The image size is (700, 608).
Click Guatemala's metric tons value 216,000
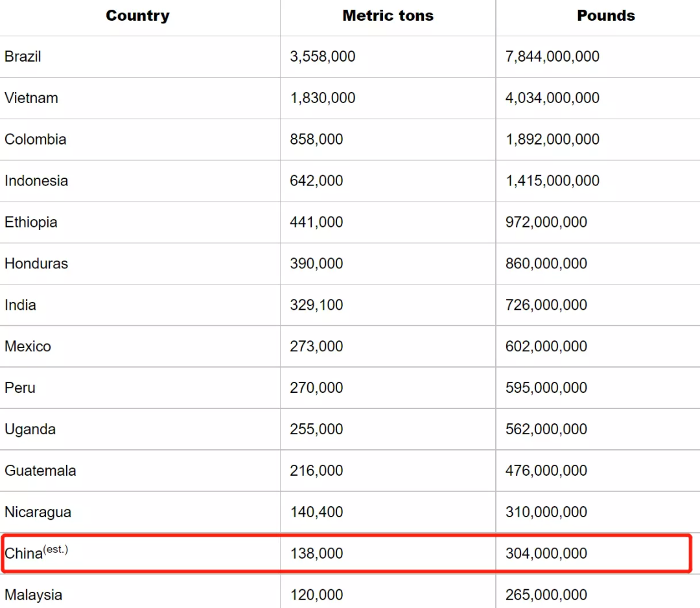316,471
